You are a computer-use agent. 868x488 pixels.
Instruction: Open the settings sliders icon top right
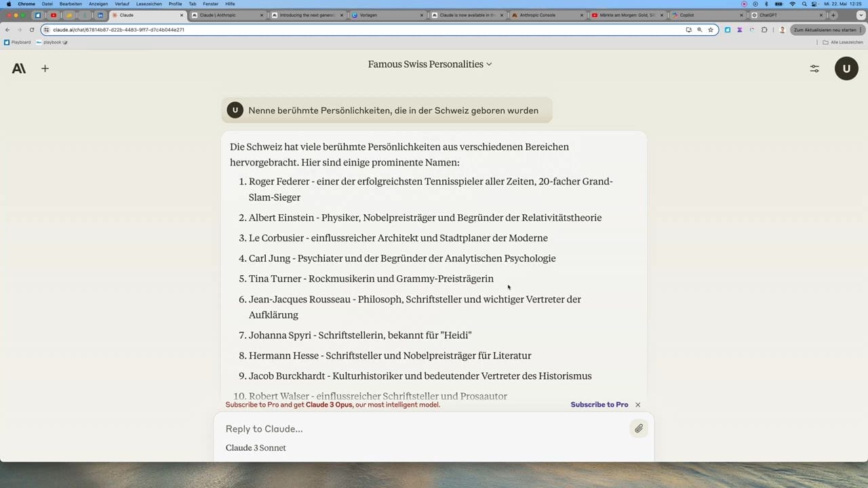pos(814,68)
